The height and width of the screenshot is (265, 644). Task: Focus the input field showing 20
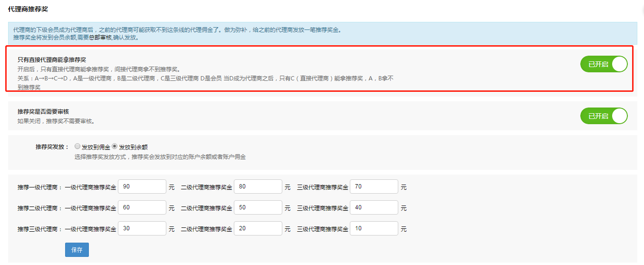pyautogui.click(x=258, y=229)
